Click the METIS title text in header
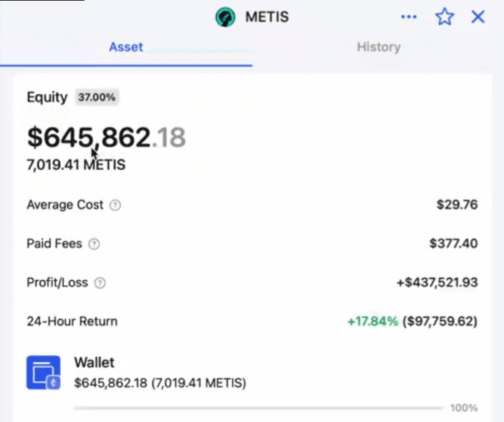 [267, 16]
